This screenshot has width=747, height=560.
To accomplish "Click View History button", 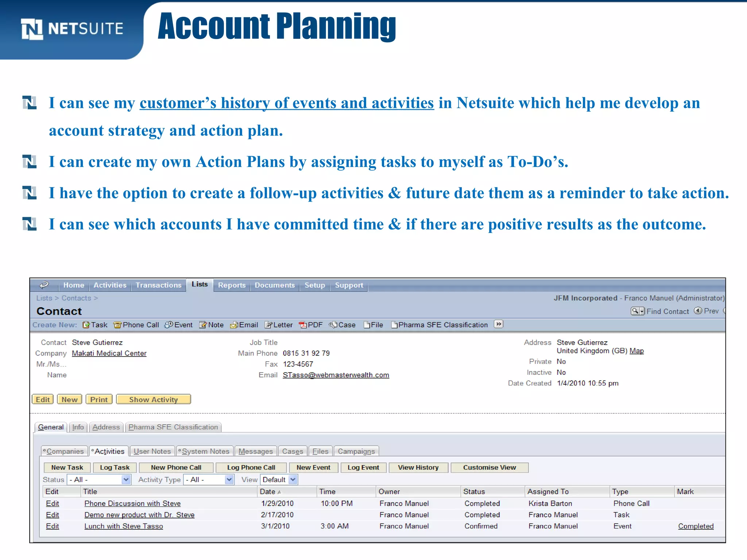I will click(418, 467).
